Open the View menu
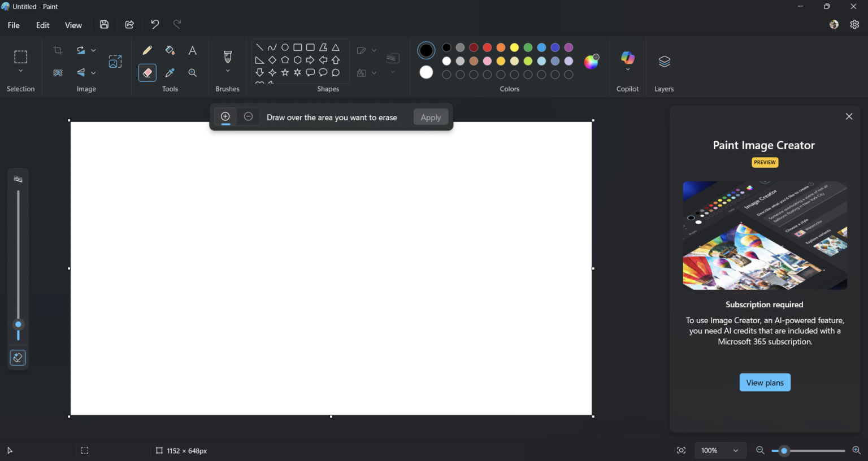This screenshot has height=461, width=868. pos(73,25)
